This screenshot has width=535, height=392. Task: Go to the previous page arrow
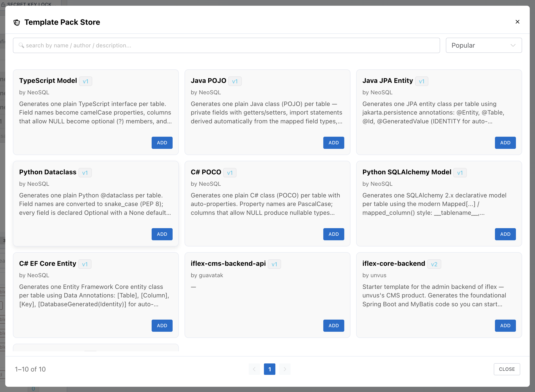click(254, 369)
